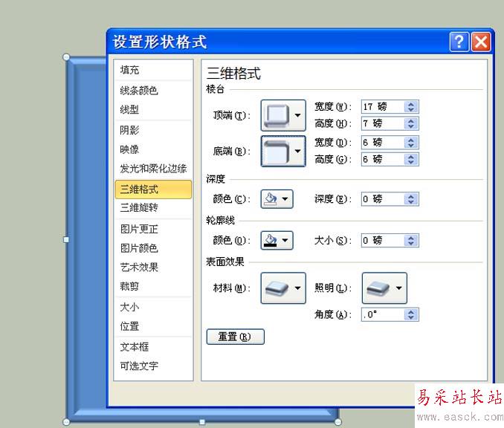
Task: Open the depth 颜色(C) color picker
Action: pyautogui.click(x=277, y=199)
